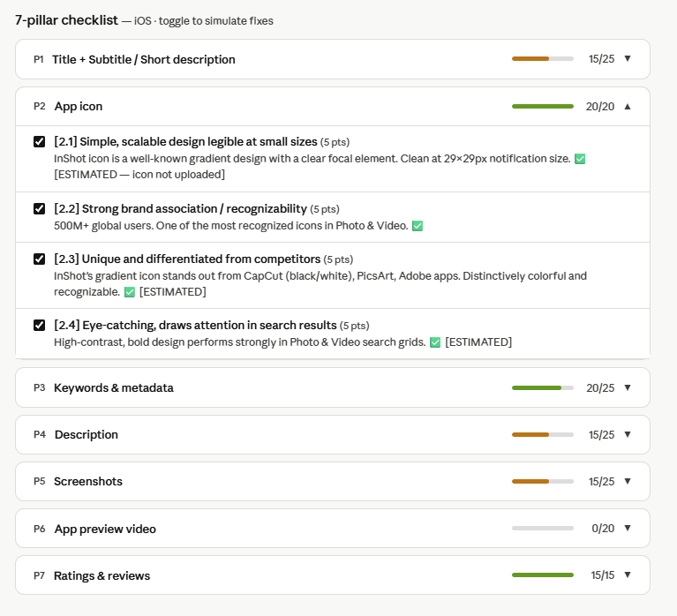Screen dimensions: 677x616
Task: Expand the P4 Description chevron
Action: coord(628,434)
